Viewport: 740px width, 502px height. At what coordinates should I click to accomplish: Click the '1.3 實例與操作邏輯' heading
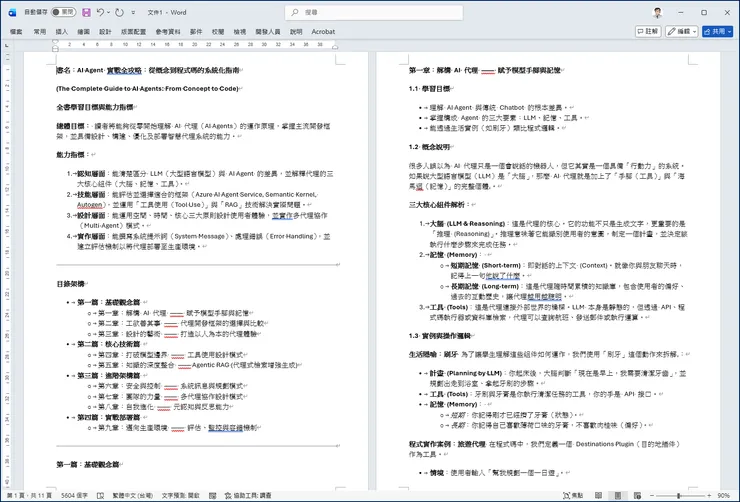(x=440, y=336)
